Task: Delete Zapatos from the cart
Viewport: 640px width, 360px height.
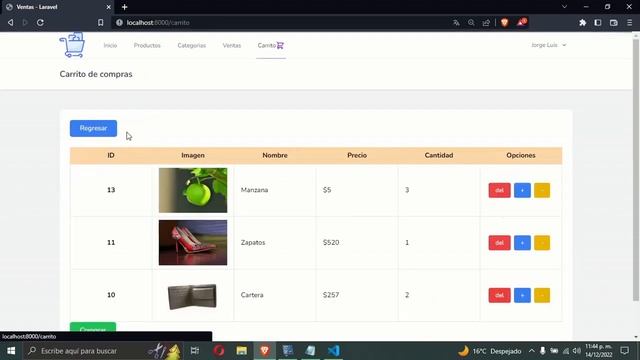Action: coord(499,243)
